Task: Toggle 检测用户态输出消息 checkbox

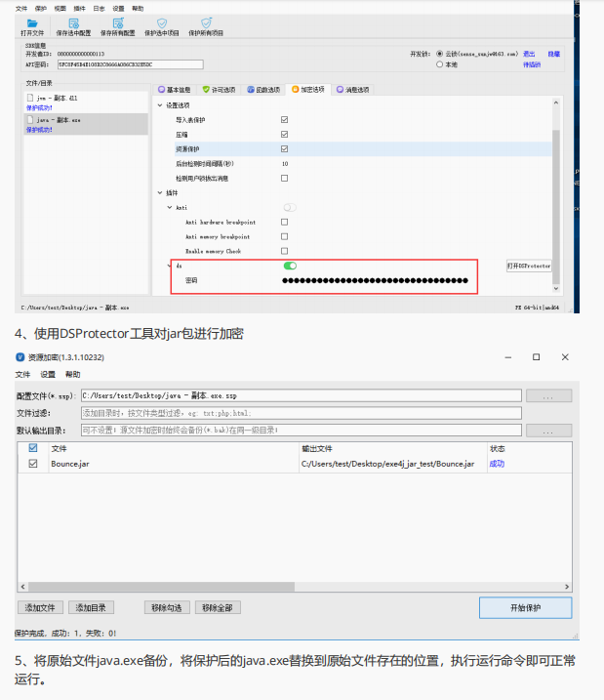Action: (284, 178)
